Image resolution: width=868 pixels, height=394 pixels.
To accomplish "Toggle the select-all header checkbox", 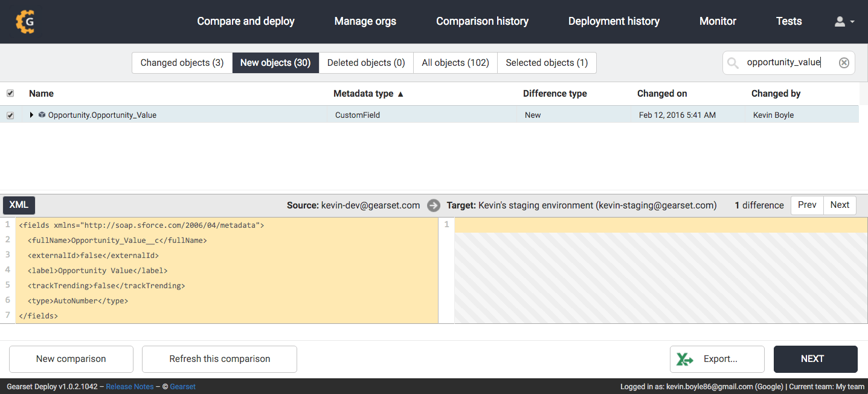I will [10, 94].
